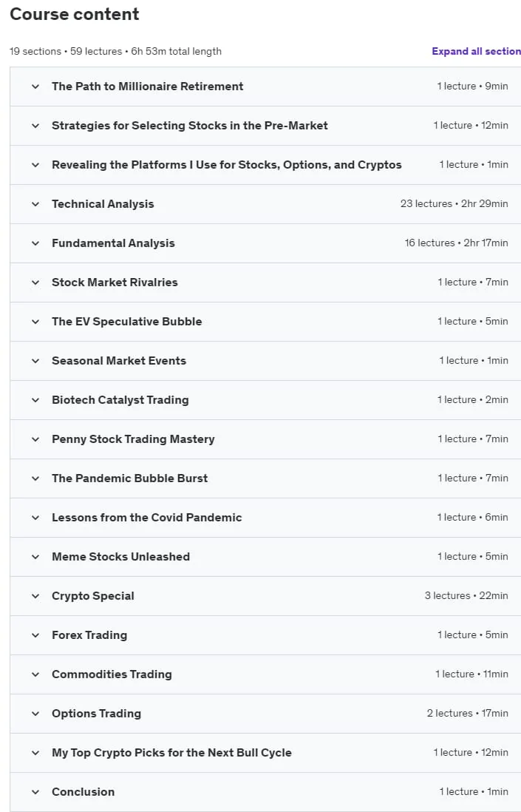Open Revealing the Platforms I Use section
The image size is (521, 812).
[x=265, y=165]
